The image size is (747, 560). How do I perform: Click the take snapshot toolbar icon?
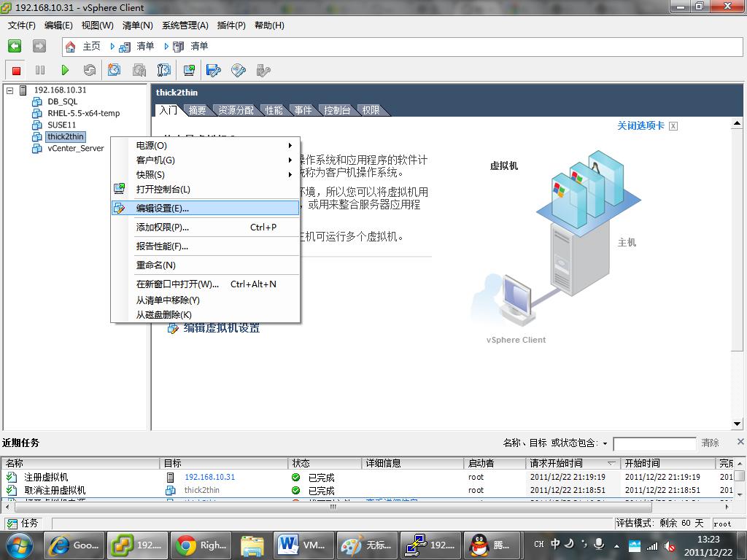coord(114,70)
